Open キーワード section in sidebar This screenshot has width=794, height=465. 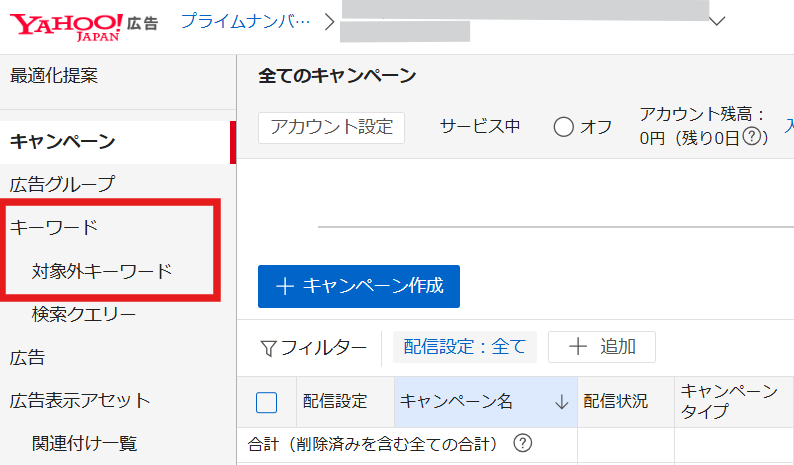coord(54,227)
